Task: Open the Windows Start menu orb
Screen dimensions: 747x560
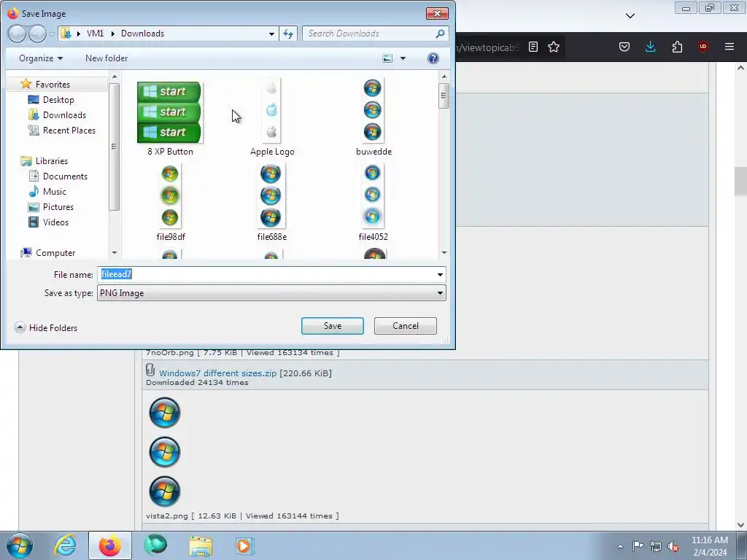Action: tap(20, 545)
